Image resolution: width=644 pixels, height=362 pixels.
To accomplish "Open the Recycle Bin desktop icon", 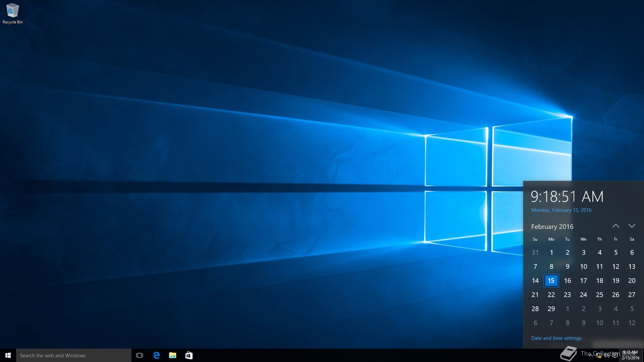I will (12, 13).
